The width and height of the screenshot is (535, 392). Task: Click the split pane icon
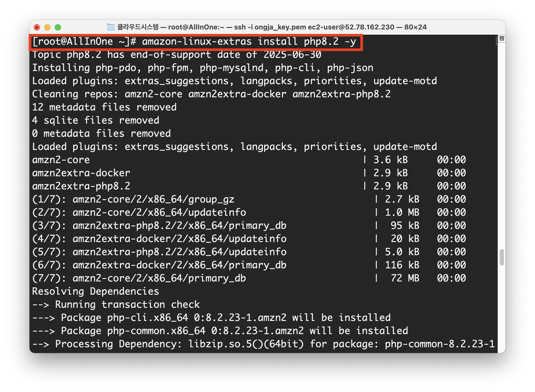[502, 39]
